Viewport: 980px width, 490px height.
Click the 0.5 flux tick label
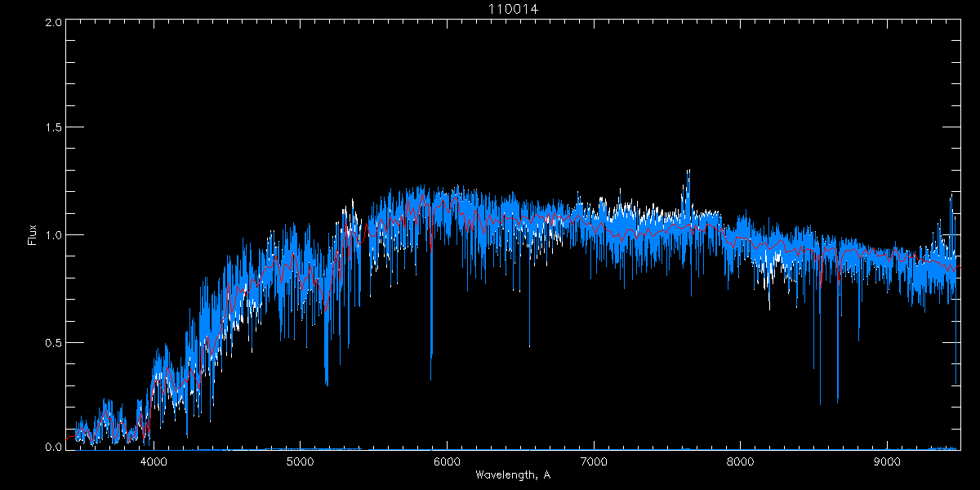51,342
